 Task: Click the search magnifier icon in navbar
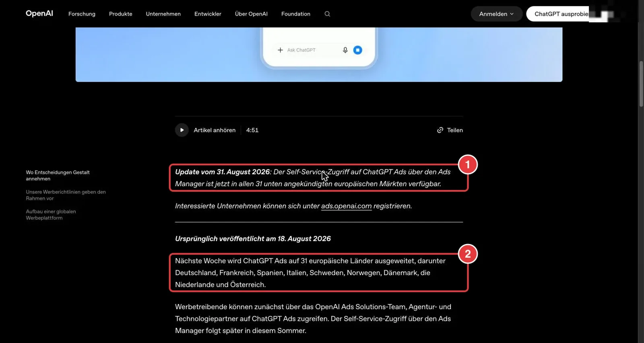tap(327, 14)
